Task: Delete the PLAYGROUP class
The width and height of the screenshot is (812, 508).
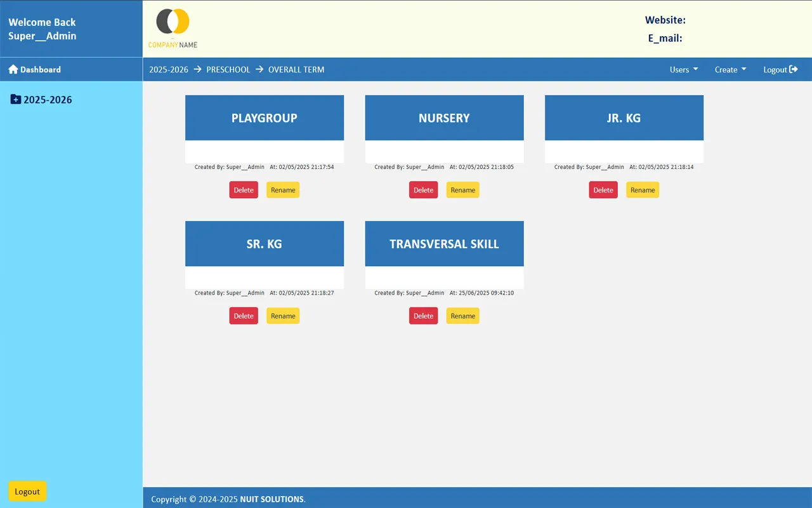Action: point(244,190)
